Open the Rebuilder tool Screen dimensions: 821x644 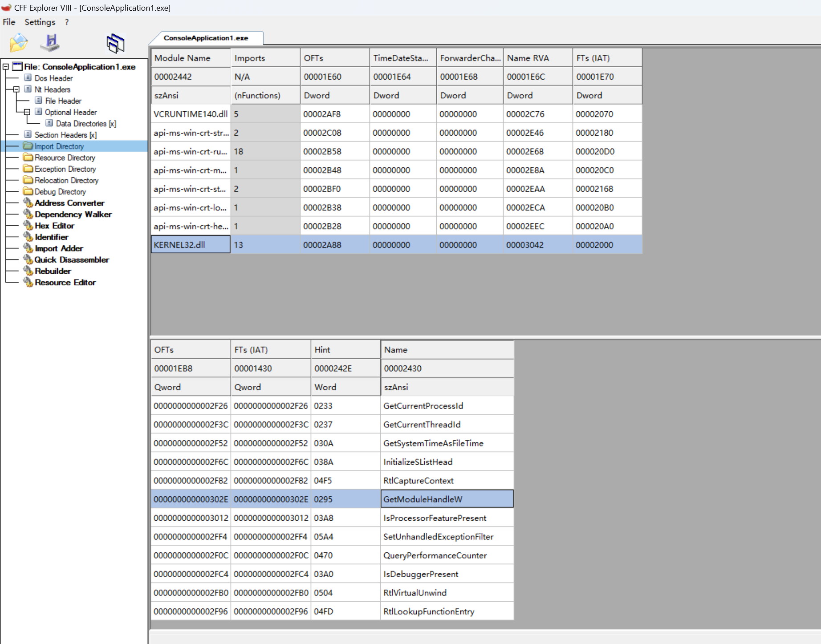[53, 271]
